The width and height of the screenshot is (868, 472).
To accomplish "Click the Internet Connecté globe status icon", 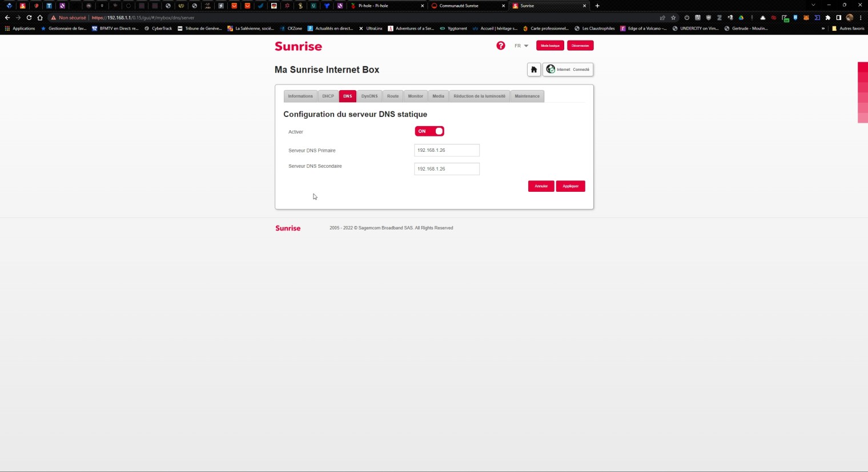I will pos(550,70).
